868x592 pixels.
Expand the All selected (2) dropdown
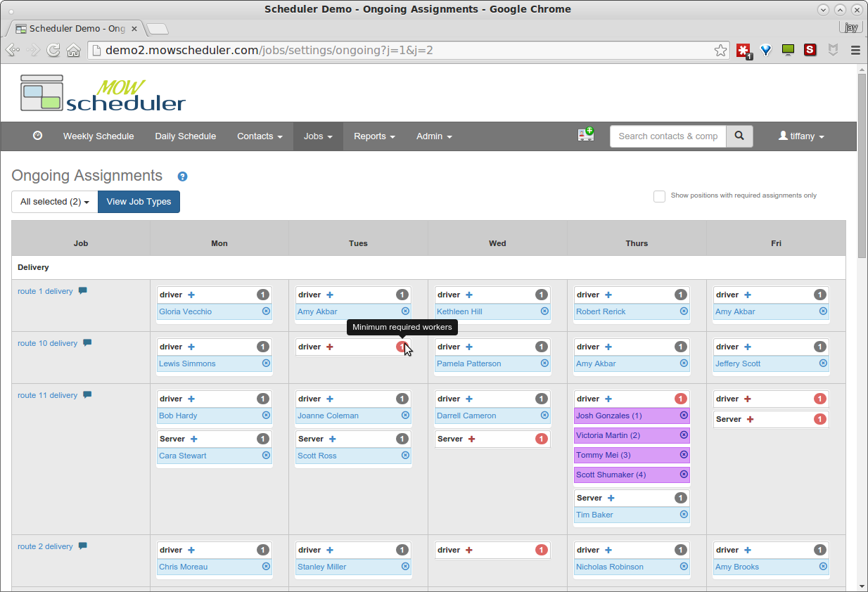[x=55, y=202]
